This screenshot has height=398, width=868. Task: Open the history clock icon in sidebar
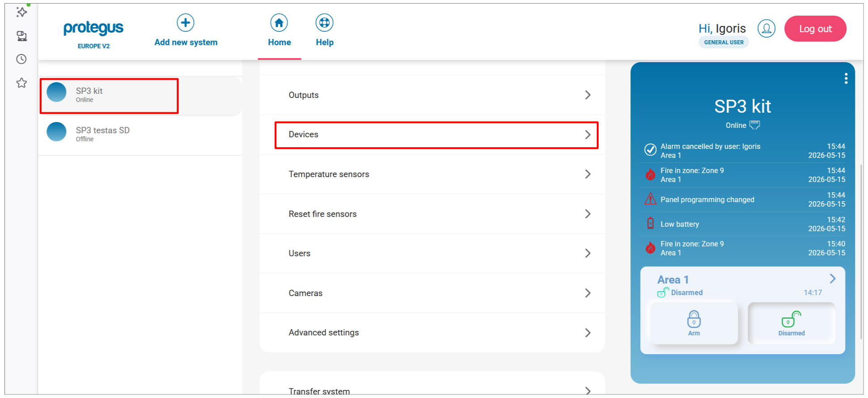(21, 59)
